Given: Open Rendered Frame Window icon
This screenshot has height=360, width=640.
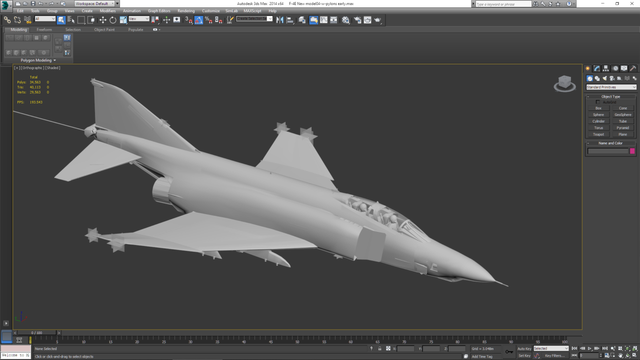Looking at the screenshot, I should pyautogui.click(x=367, y=20).
